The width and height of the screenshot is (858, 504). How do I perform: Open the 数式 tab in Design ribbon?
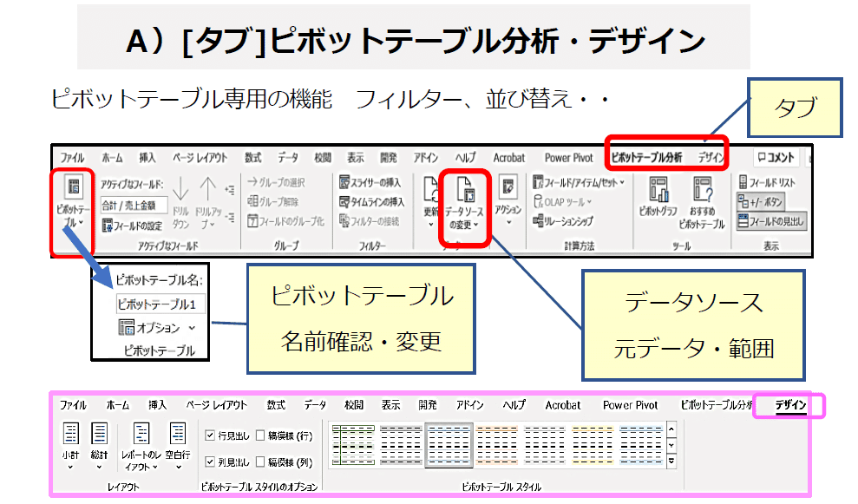tap(276, 405)
